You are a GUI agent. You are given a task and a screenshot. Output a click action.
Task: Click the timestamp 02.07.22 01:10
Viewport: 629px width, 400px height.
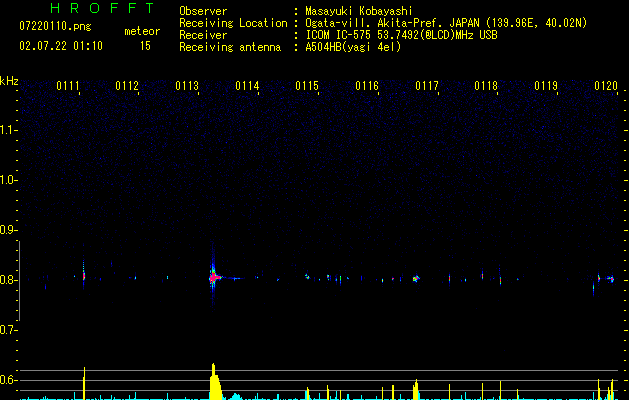(61, 46)
